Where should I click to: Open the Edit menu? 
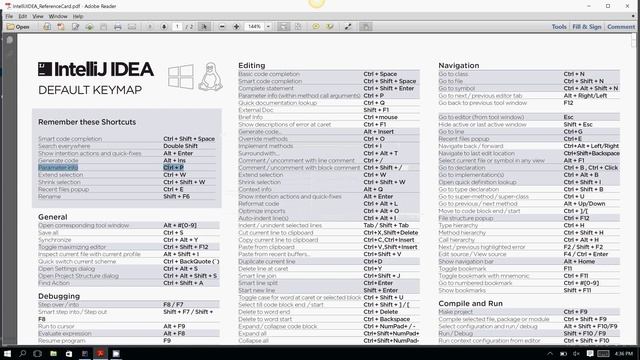tap(22, 16)
